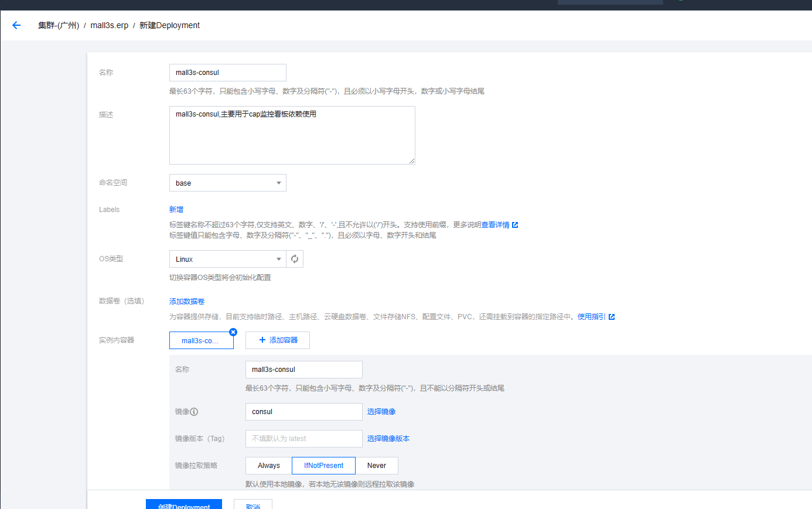Click 选择镜像版本 link
Image resolution: width=812 pixels, height=509 pixels.
(388, 439)
